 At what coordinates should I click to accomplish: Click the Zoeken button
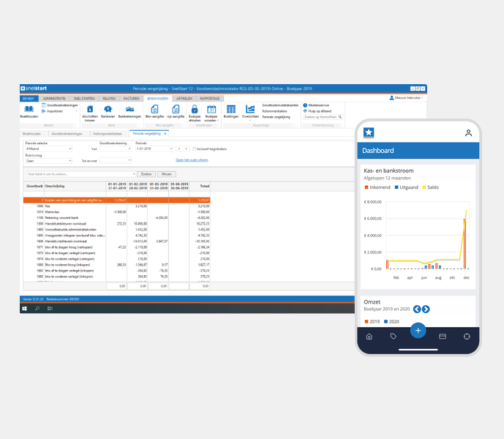point(146,174)
